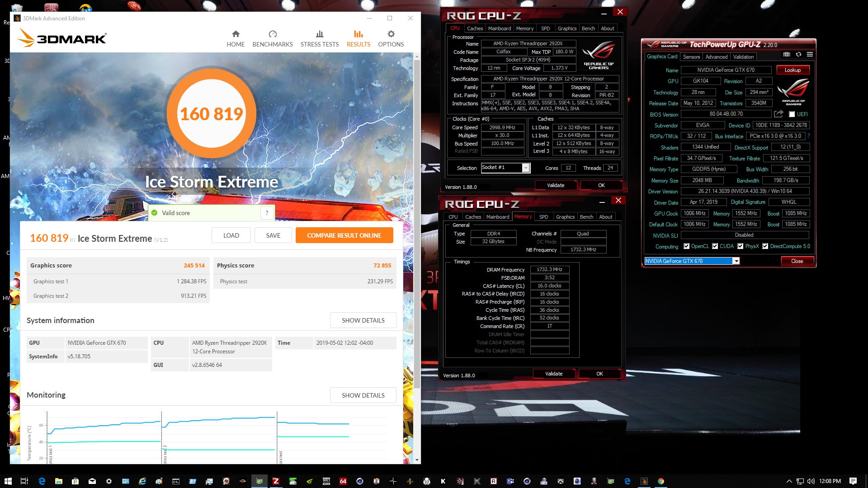Toggle the OpenCL checkbox in GPU-Z
The width and height of the screenshot is (868, 488).
pos(687,246)
